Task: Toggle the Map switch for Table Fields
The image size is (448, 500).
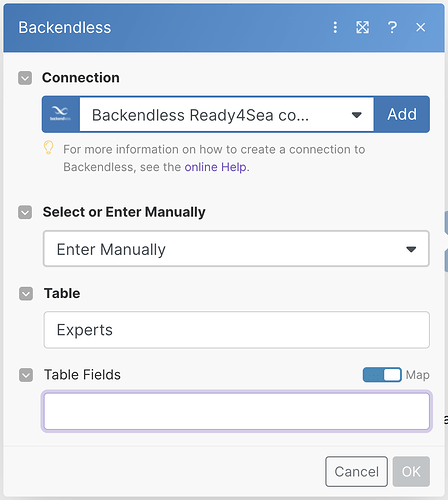Action: (x=382, y=375)
